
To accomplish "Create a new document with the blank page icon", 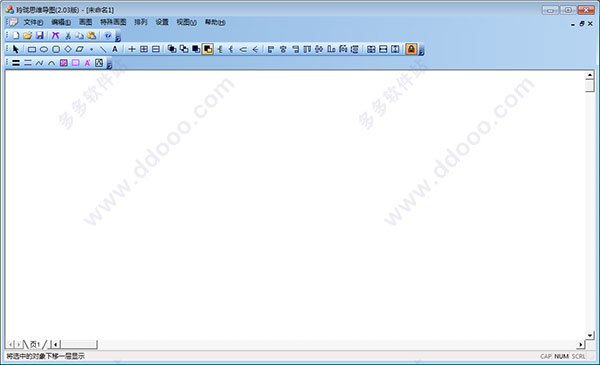I will 16,36.
